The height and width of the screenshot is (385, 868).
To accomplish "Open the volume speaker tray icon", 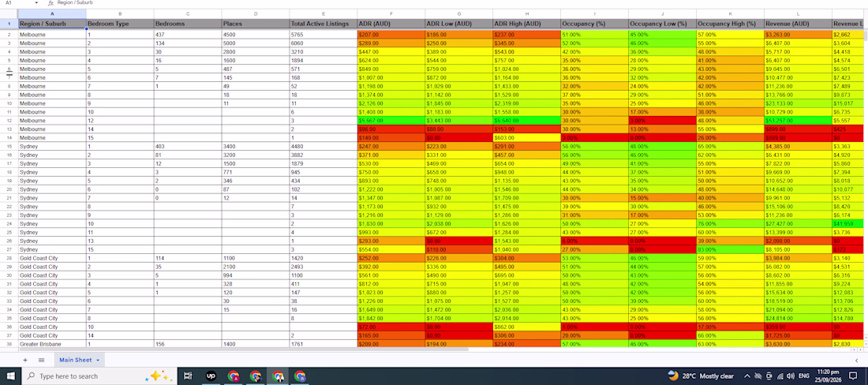I will point(791,376).
